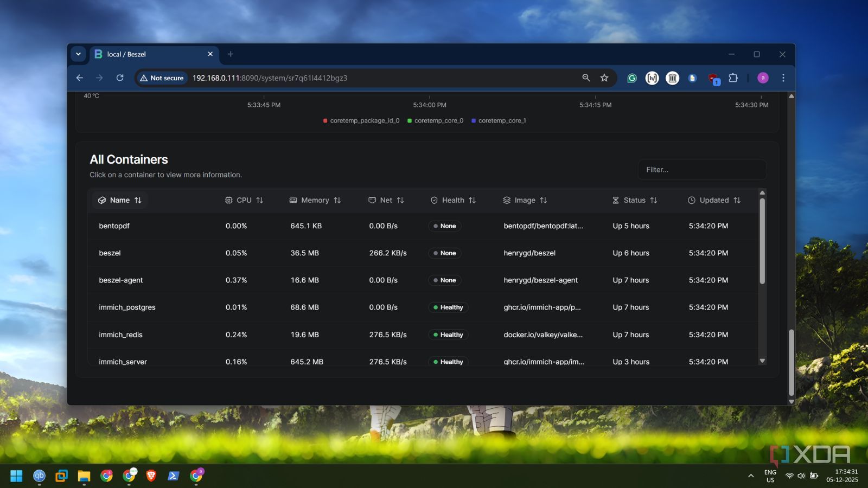Launch qBittorrent from the taskbar

(39, 476)
